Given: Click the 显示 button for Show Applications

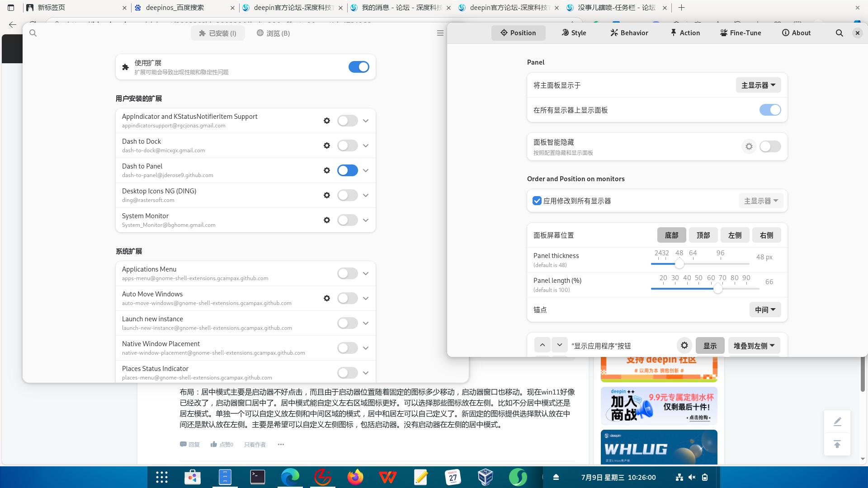Looking at the screenshot, I should [x=710, y=346].
